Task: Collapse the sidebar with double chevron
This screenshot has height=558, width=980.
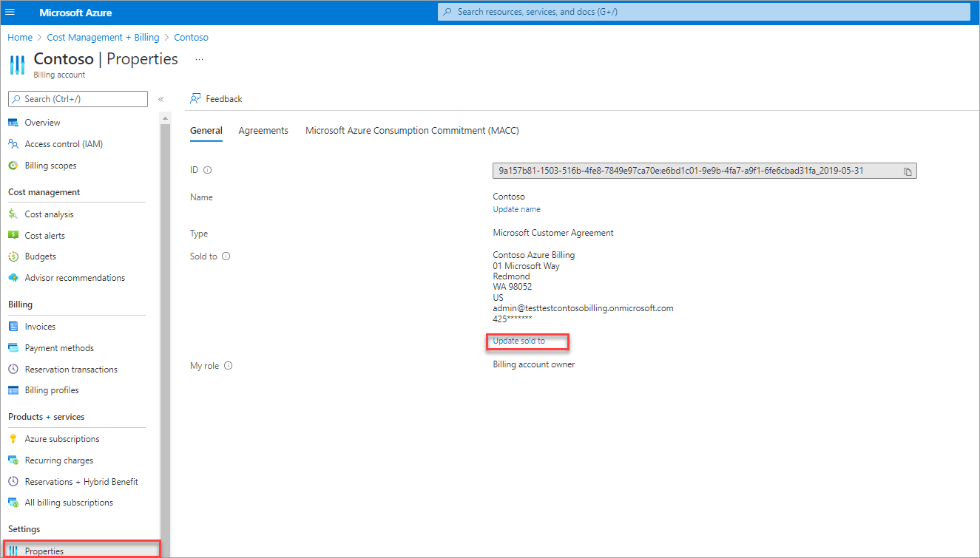Action: pos(161,99)
